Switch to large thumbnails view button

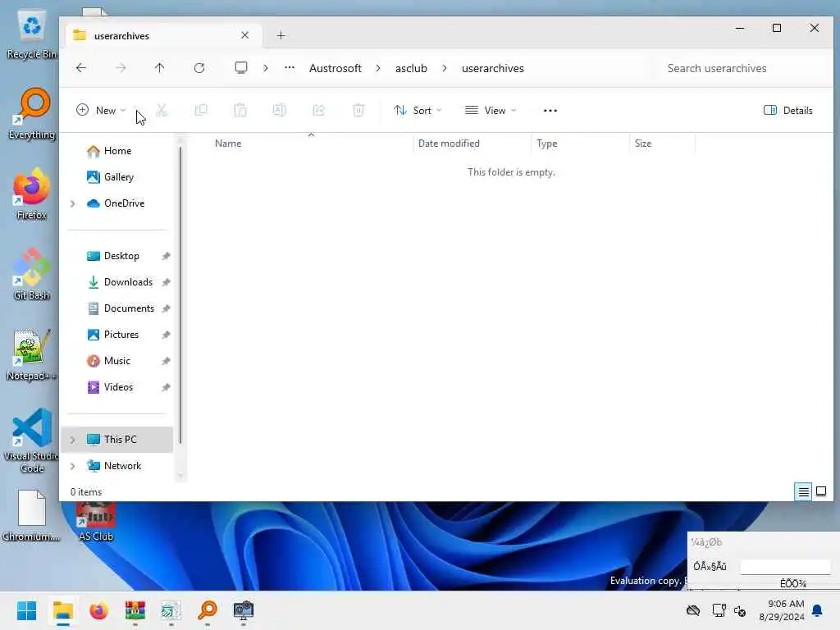(x=820, y=492)
